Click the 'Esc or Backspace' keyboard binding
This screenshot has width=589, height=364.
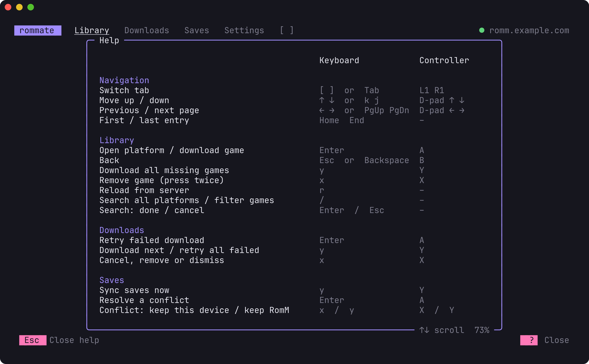click(364, 160)
